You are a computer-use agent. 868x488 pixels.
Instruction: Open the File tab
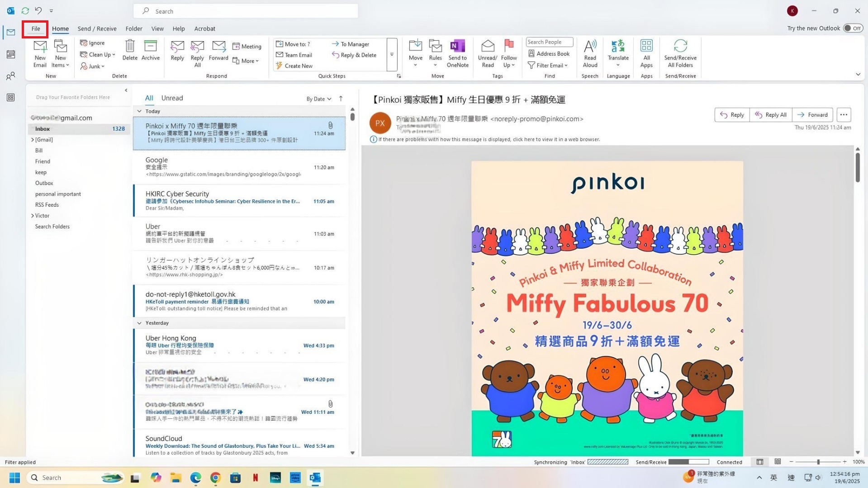point(35,28)
